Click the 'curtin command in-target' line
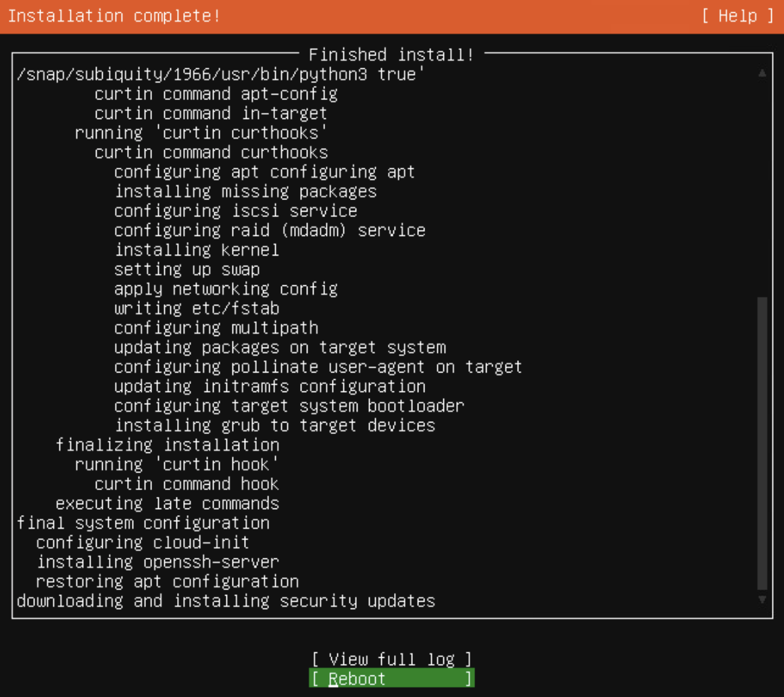784x697 pixels. pos(211,113)
